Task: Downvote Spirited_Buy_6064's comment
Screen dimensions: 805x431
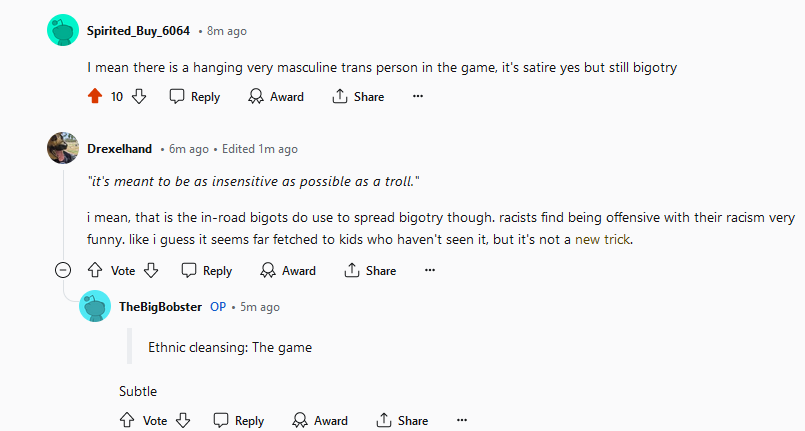Action: [x=139, y=96]
